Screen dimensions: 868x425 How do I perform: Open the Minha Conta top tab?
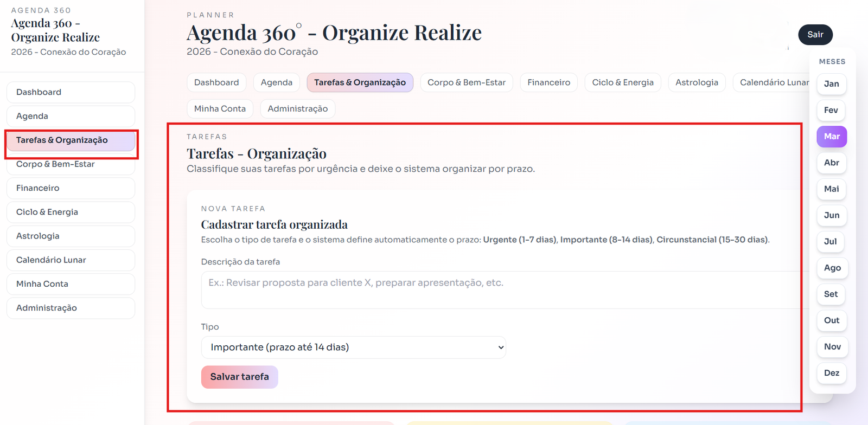220,109
